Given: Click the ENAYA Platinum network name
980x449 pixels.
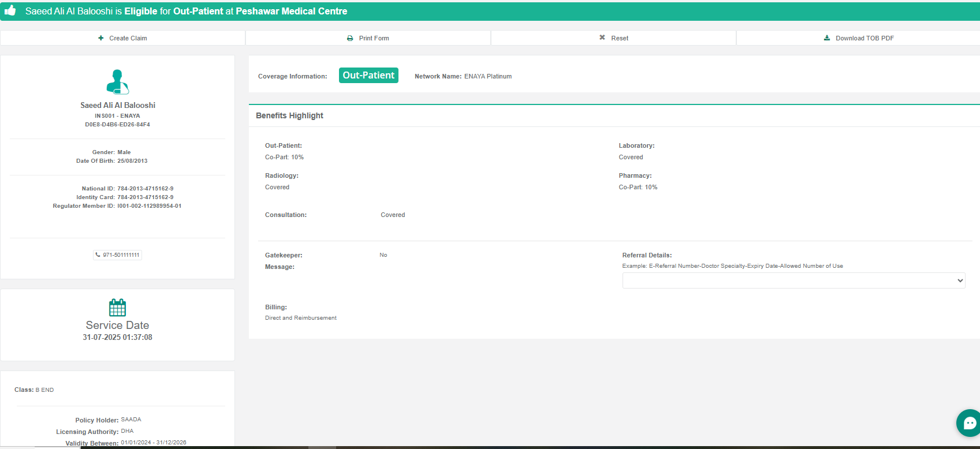Looking at the screenshot, I should coord(487,76).
